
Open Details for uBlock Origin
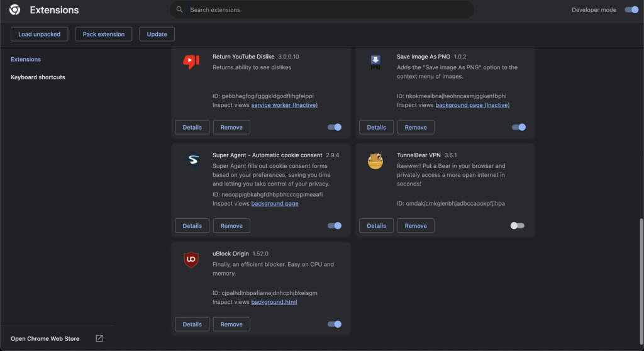click(x=192, y=325)
